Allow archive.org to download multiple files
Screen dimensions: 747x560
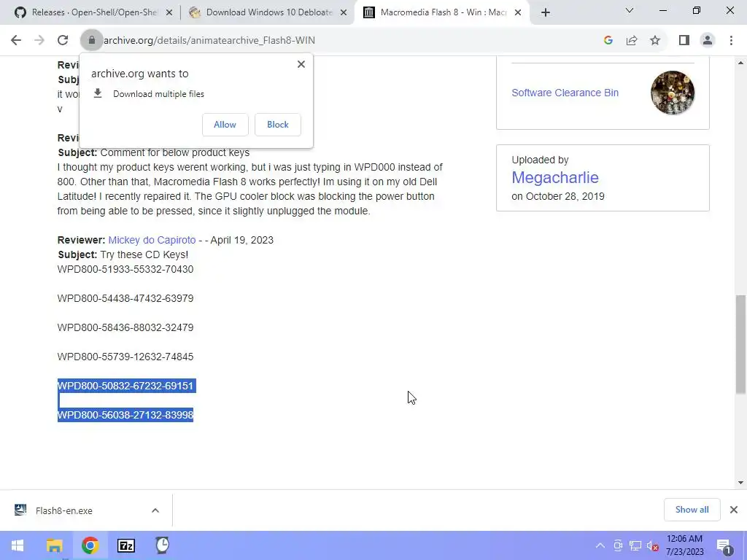tap(225, 125)
